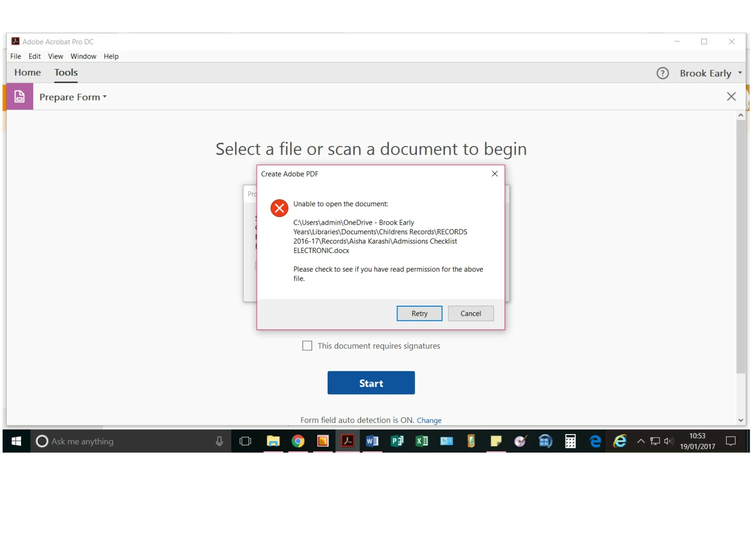The height and width of the screenshot is (534, 756).
Task: Open Microsoft Excel from the taskbar
Action: pyautogui.click(x=422, y=441)
